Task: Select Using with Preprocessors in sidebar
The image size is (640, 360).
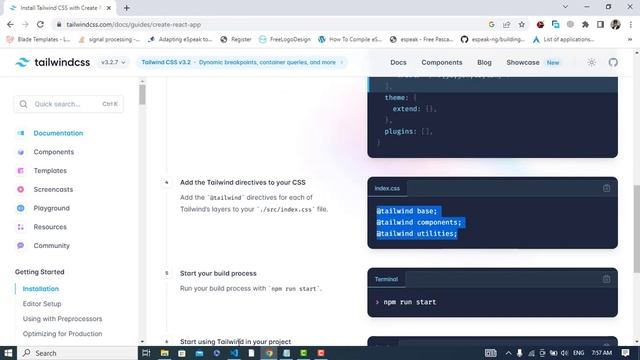Action: click(x=62, y=319)
